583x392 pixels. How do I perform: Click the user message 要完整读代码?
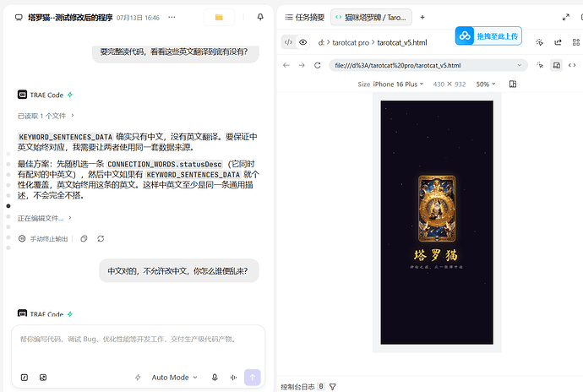[x=176, y=52]
